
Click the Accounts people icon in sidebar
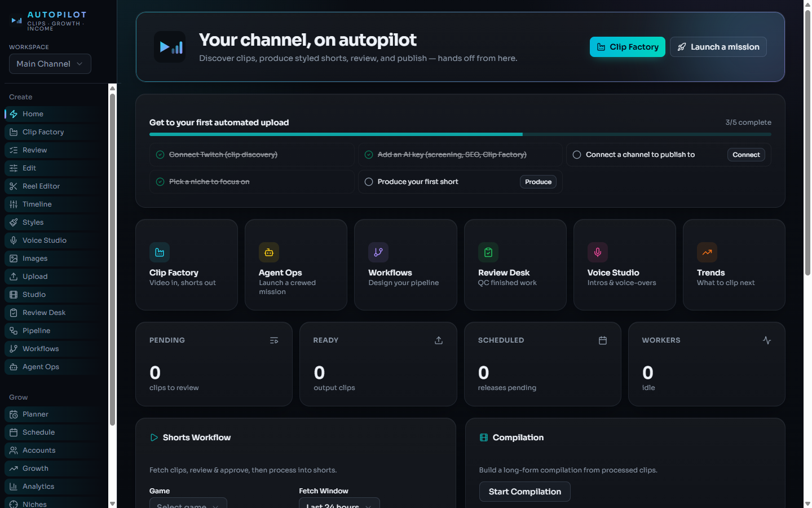click(14, 450)
